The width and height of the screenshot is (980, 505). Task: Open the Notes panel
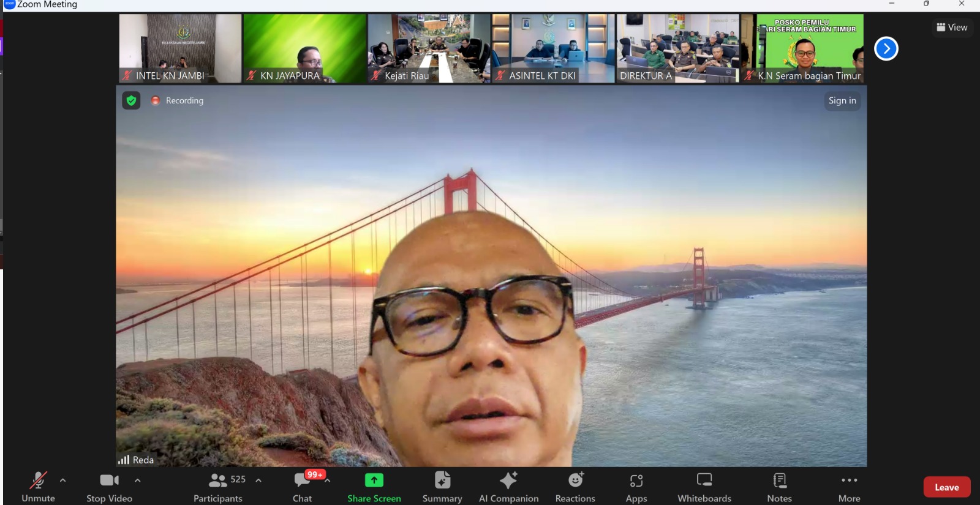779,486
